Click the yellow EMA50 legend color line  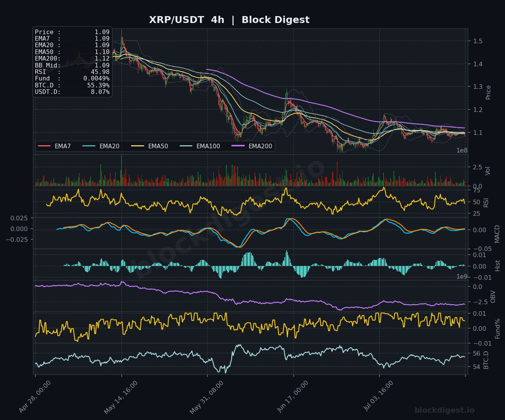pyautogui.click(x=138, y=146)
